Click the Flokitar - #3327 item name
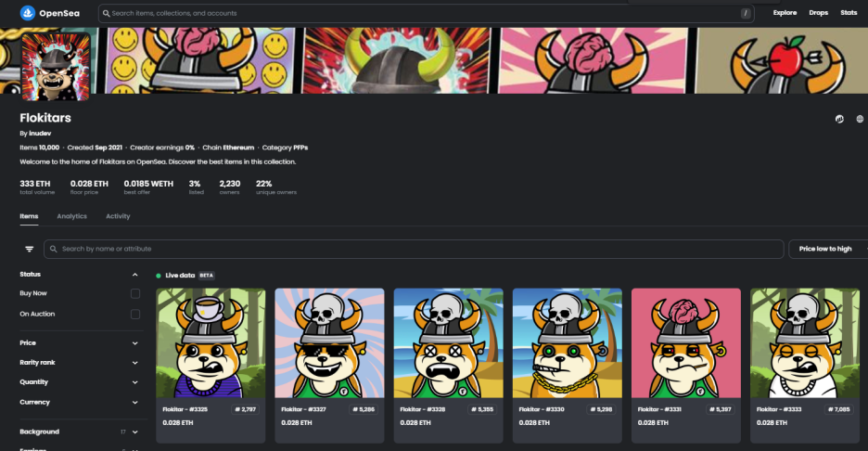The image size is (868, 451). click(x=303, y=409)
